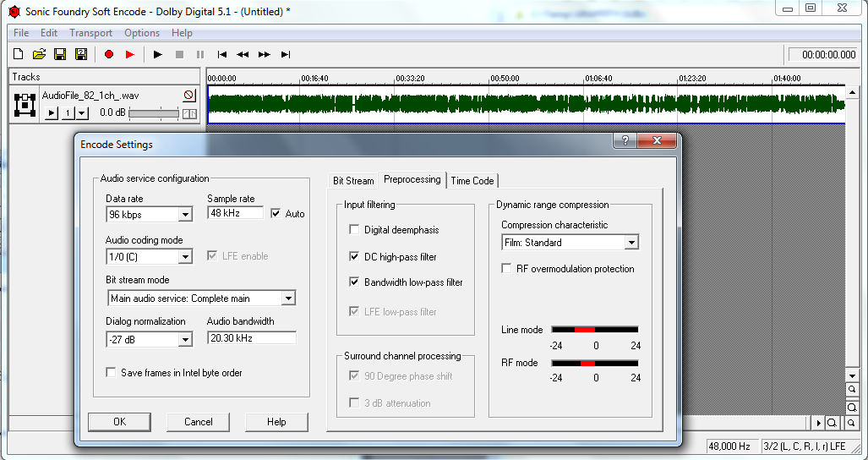Adjust the track 0.0 dB gain slider
This screenshot has height=460, width=868.
point(154,113)
